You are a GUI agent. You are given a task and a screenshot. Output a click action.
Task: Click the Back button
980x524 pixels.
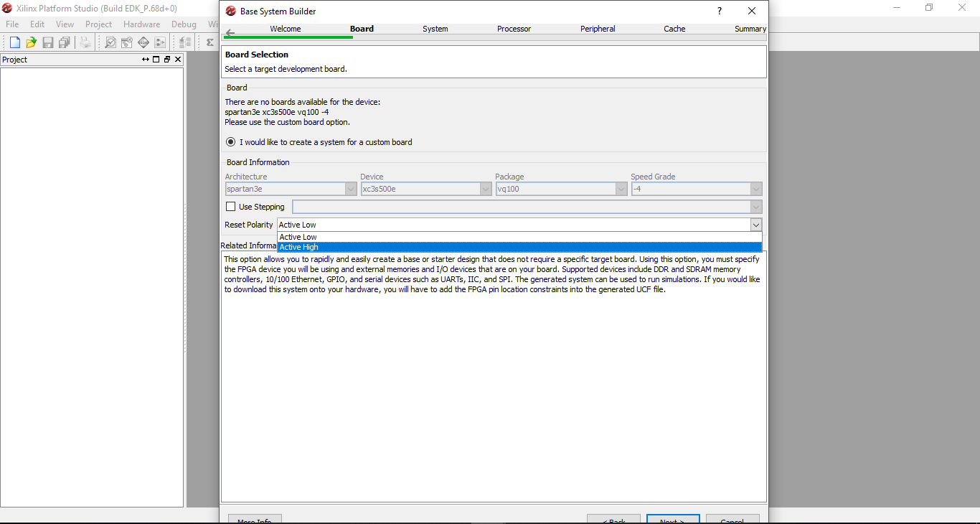coord(613,519)
